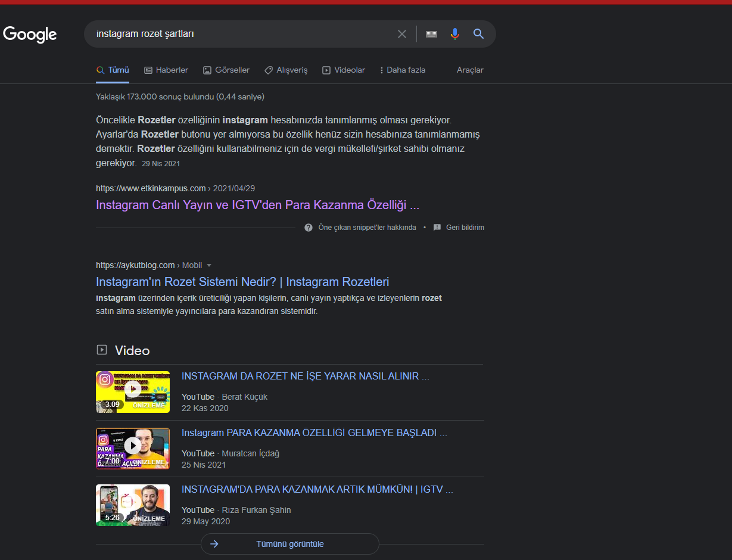Click the magnifier search button
Screen dimensions: 732x560
(478, 34)
